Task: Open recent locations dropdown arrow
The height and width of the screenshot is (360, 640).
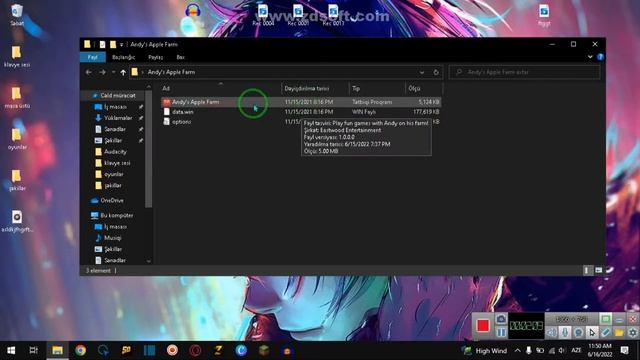Action: [113, 72]
